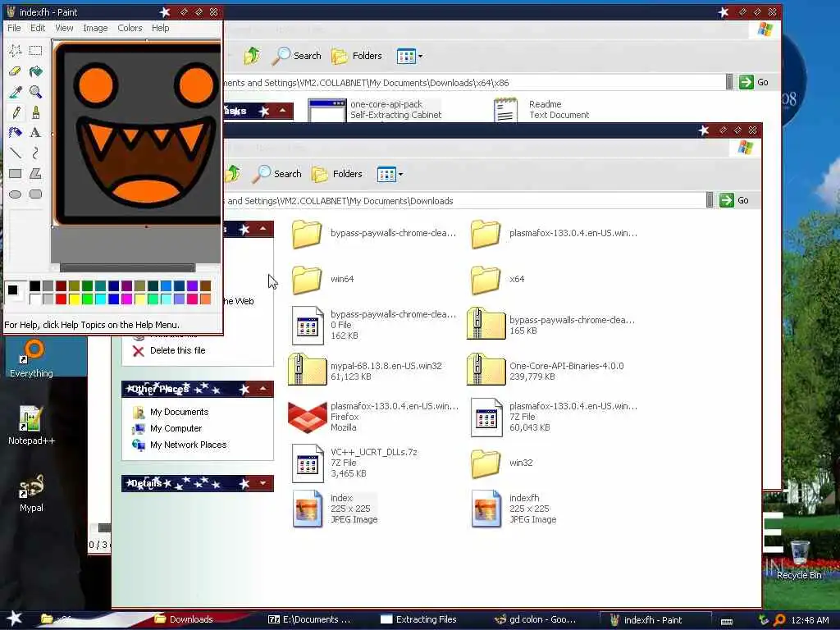840x630 pixels.
Task: Pick the black color swatch in palette
Action: (34, 286)
